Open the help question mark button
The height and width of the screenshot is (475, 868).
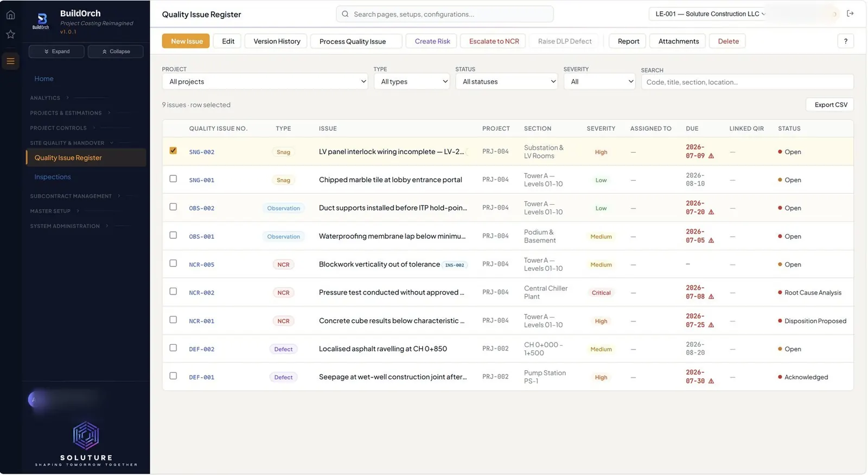845,41
